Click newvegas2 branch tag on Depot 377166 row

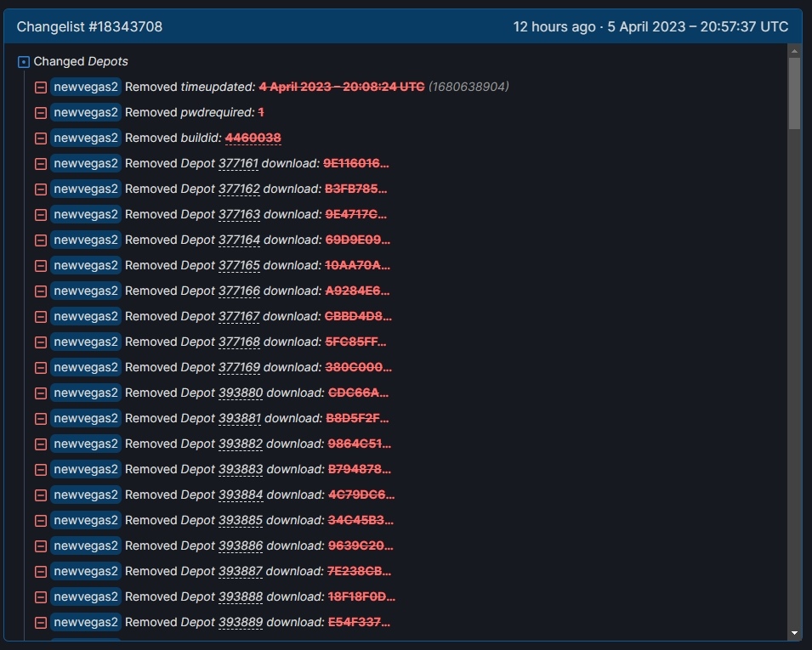pyautogui.click(x=86, y=291)
